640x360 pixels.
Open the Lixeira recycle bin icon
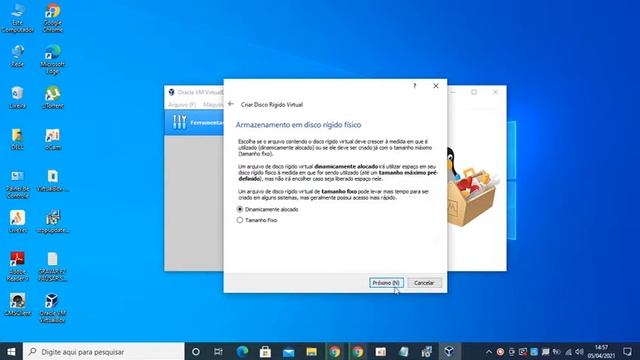18,97
